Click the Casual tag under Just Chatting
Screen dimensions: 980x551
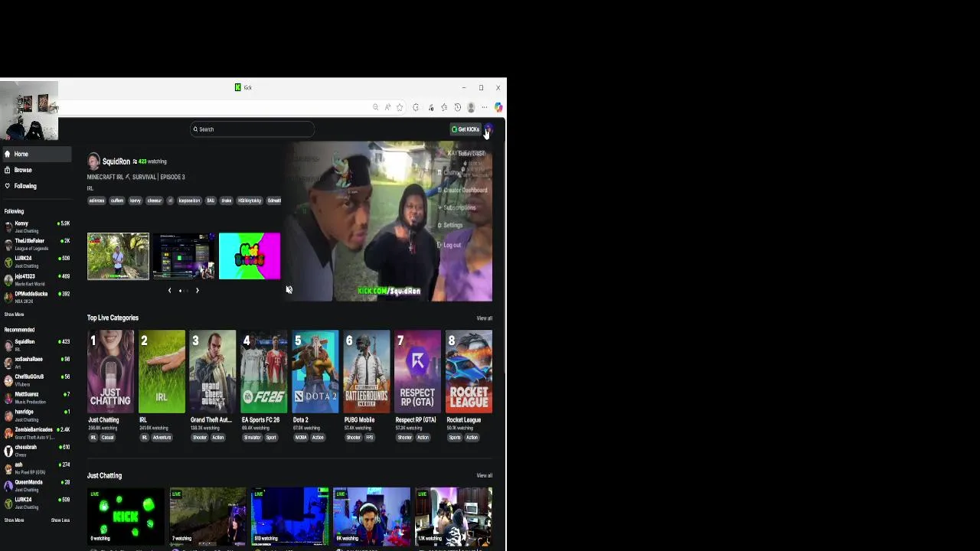click(108, 438)
